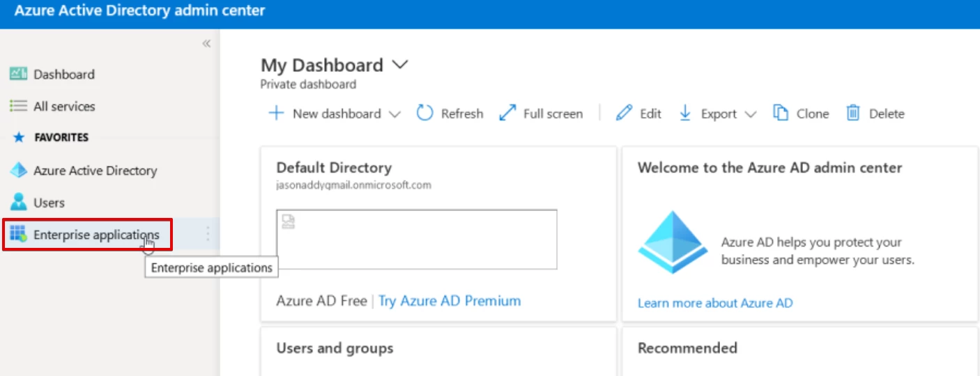
Task: Click the Export download arrow icon
Action: [684, 113]
